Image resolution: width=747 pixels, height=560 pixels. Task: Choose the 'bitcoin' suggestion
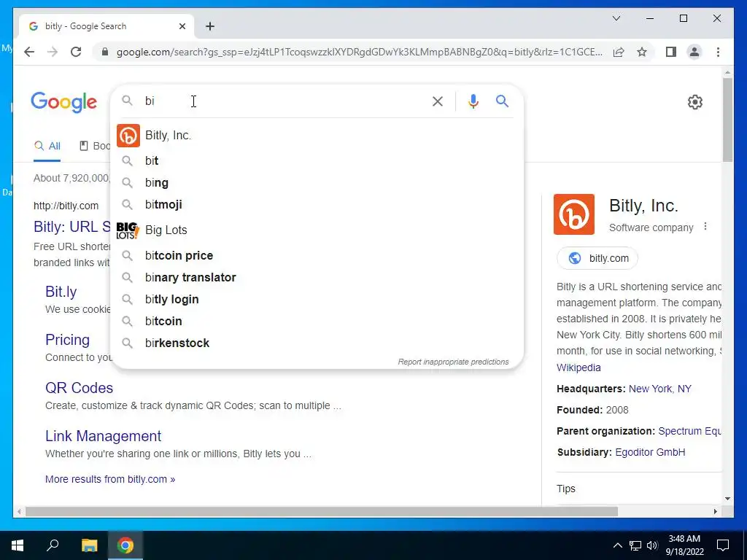(x=317, y=322)
